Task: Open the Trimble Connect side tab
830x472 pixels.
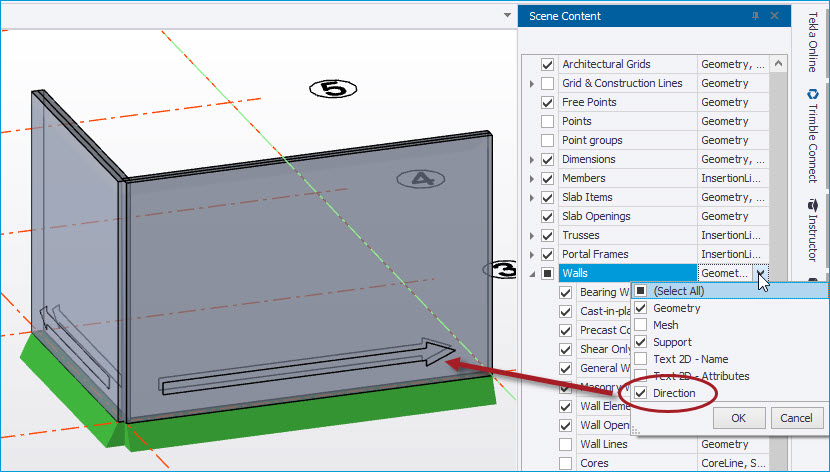Action: click(812, 136)
